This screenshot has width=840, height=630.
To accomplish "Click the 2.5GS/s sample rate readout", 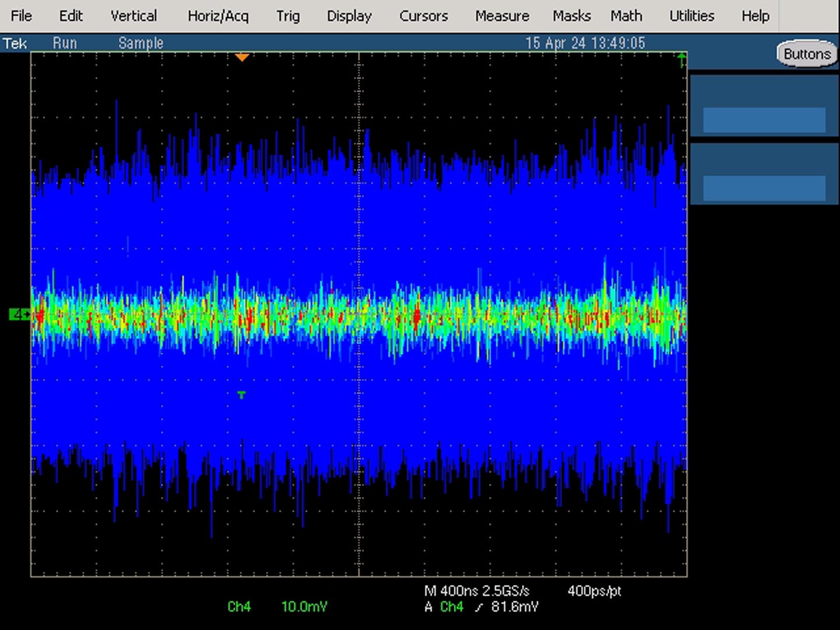I will click(506, 591).
